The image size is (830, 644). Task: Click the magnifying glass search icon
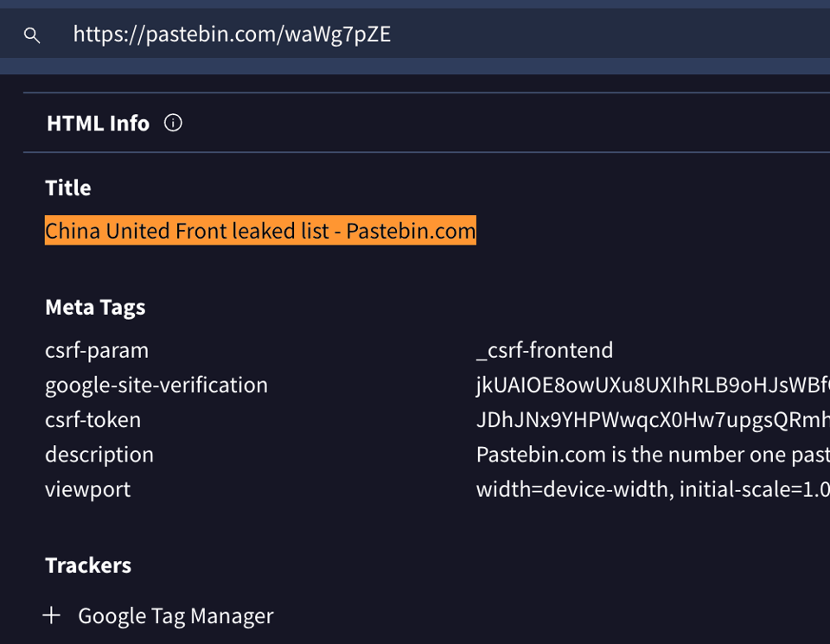coord(31,35)
